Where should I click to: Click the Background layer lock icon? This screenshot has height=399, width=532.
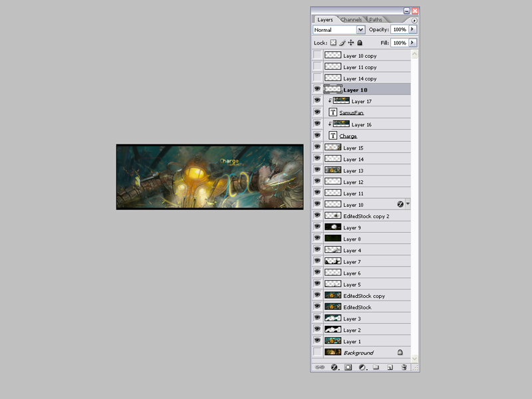coord(400,352)
